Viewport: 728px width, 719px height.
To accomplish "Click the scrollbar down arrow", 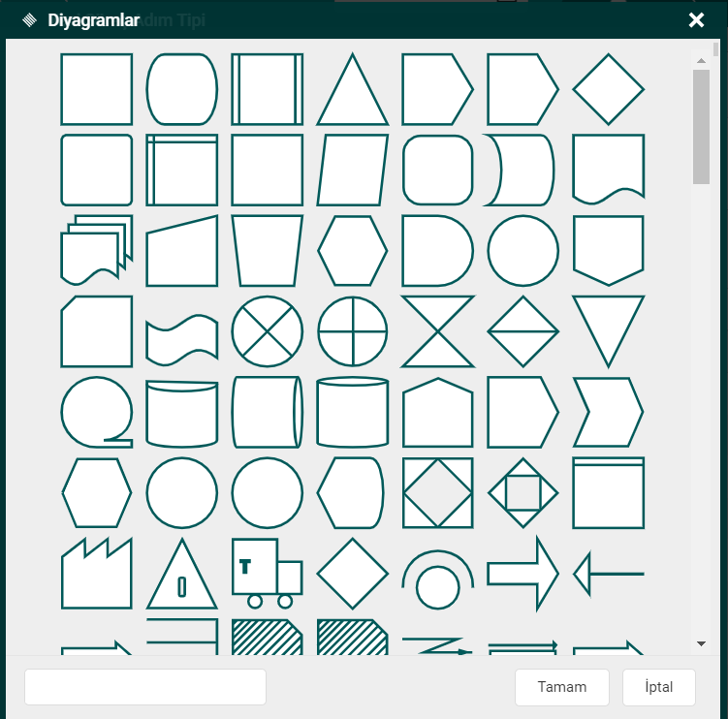I will coord(701,643).
